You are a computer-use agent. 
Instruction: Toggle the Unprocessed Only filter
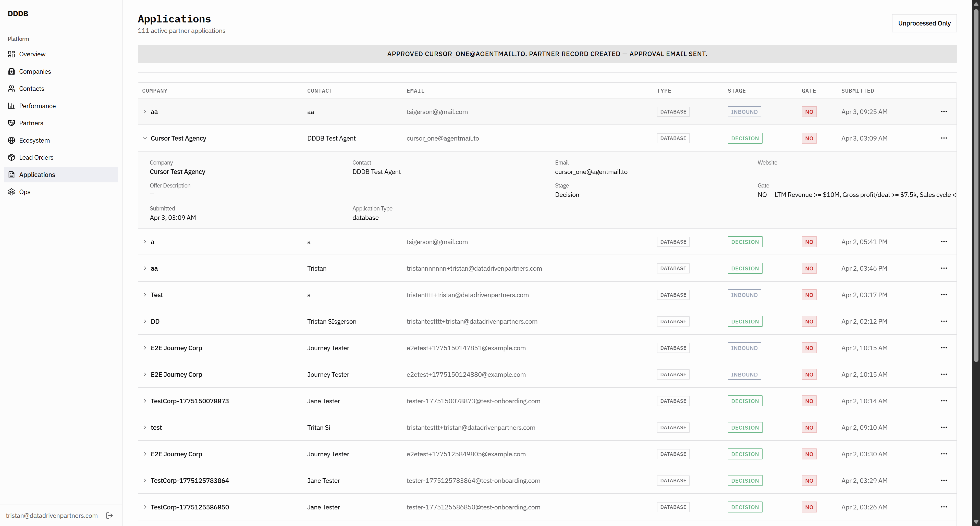(924, 23)
